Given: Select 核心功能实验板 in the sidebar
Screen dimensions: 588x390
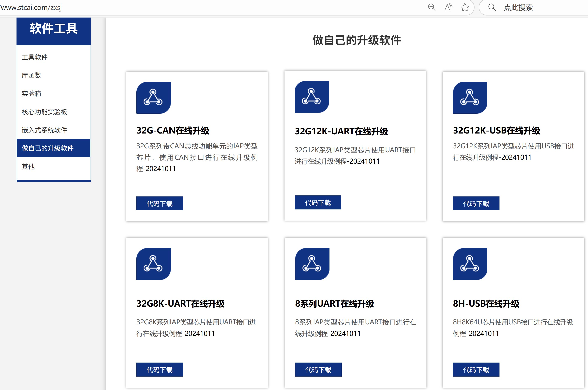Looking at the screenshot, I should (45, 112).
